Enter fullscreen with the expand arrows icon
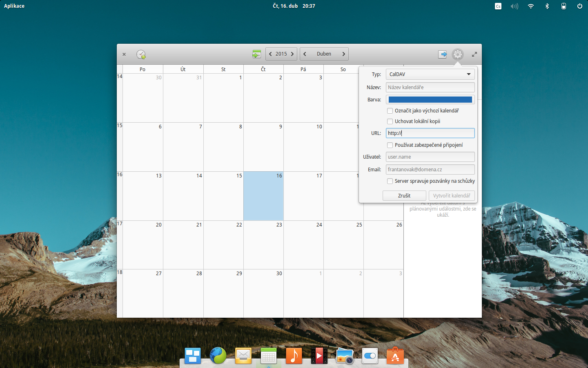The width and height of the screenshot is (588, 368). (x=474, y=54)
